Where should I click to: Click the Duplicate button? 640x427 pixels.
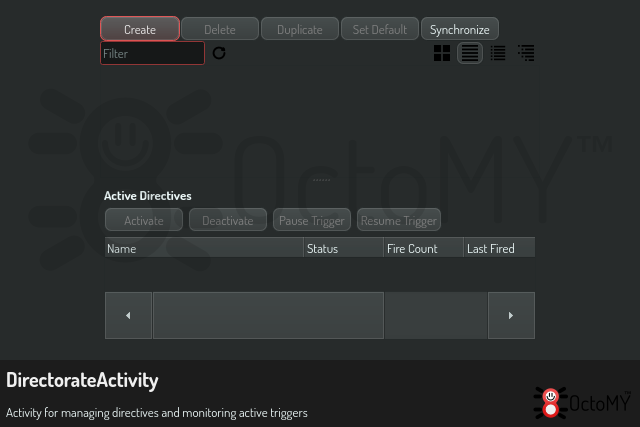[x=300, y=29]
